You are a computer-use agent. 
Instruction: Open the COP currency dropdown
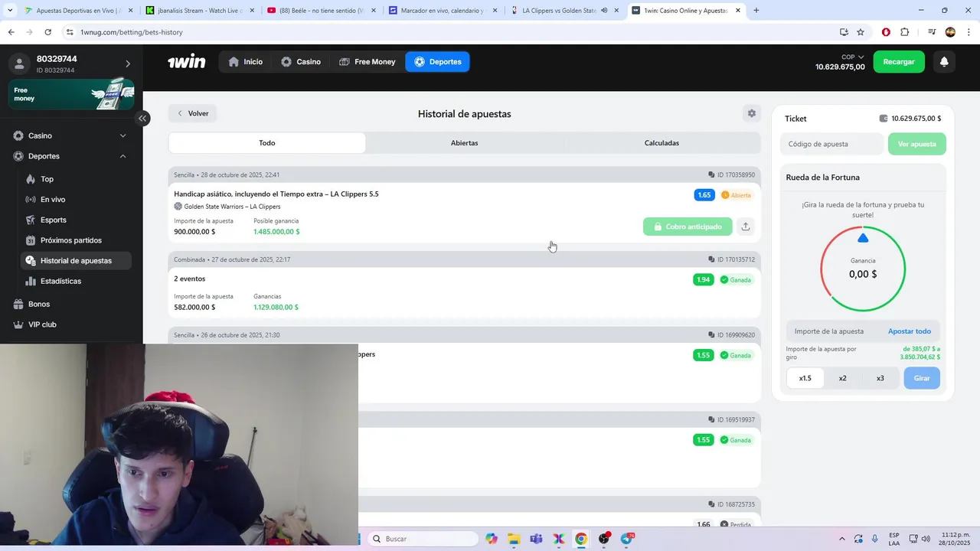click(x=852, y=57)
